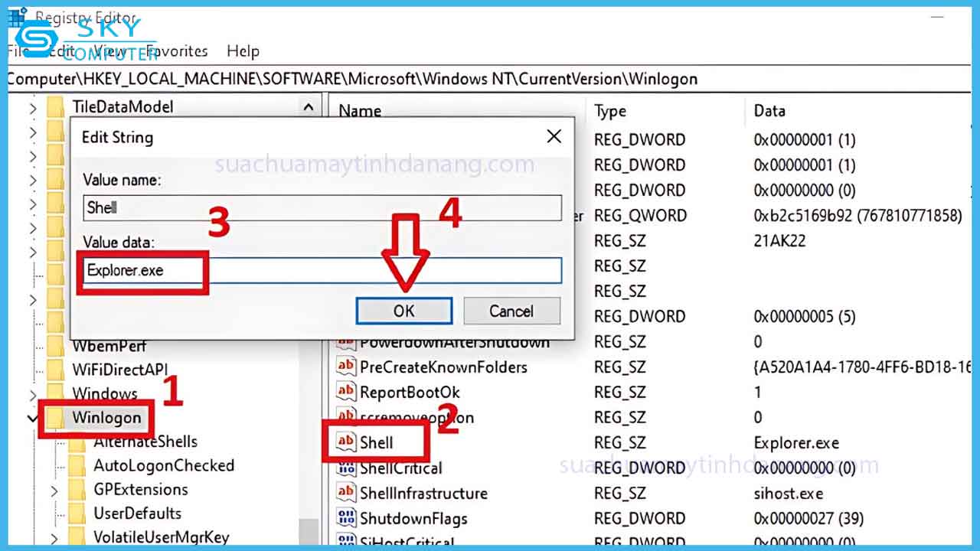Click the Explorer.exe cell in Data column
Screen dimensions: 980x551
796,443
